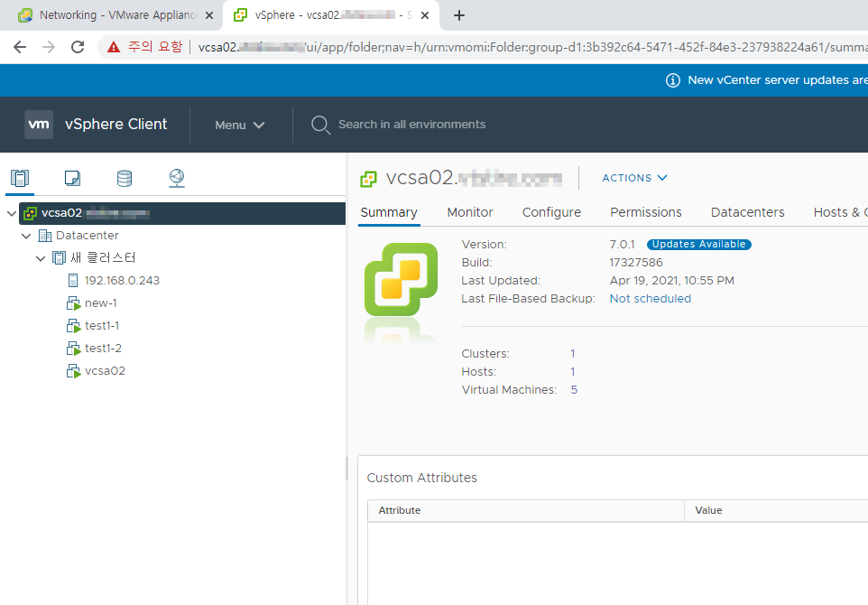Viewport: 868px width, 605px height.
Task: Select the Datacenter tree item
Action: (88, 236)
